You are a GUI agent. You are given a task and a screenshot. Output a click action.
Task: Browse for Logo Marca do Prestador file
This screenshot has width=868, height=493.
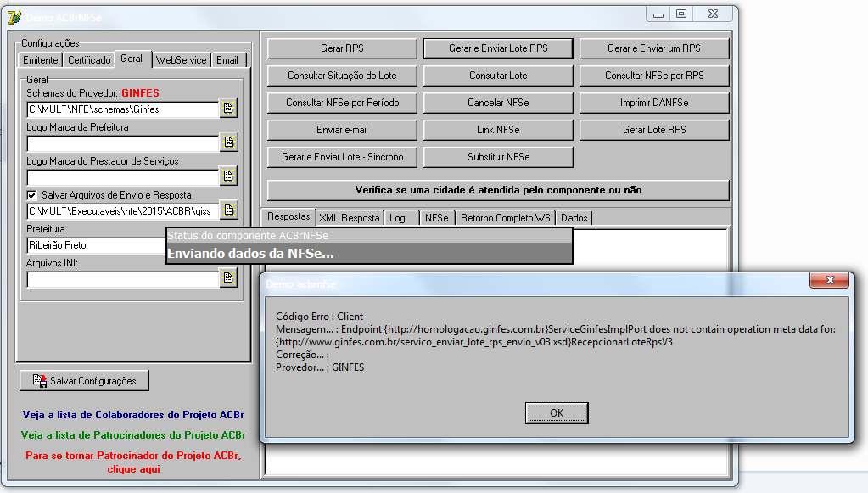coord(228,176)
